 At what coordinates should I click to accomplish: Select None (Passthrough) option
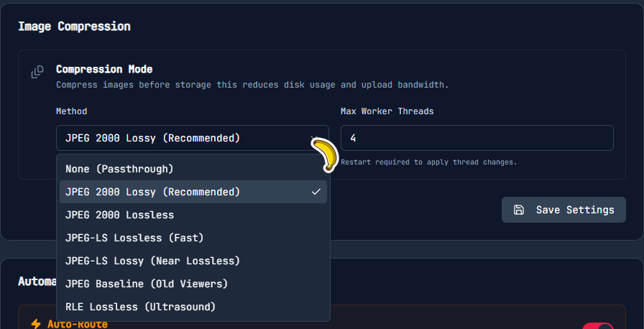(x=119, y=169)
